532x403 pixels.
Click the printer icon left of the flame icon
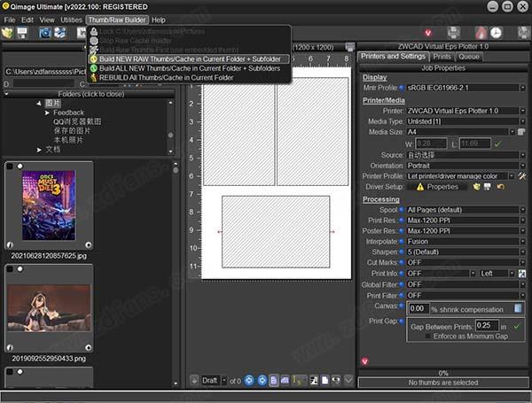pyautogui.click(x=454, y=33)
